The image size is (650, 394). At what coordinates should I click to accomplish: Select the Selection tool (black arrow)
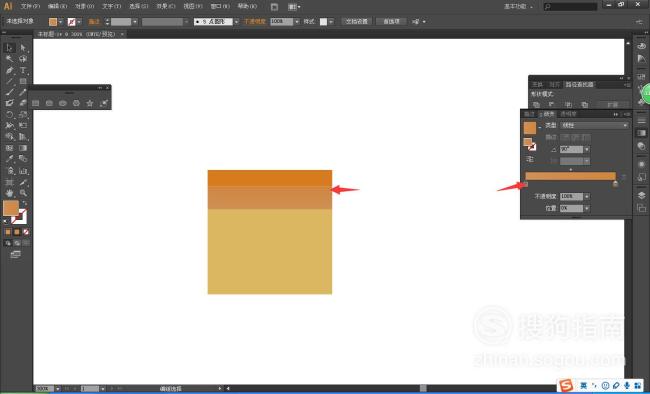click(x=9, y=48)
